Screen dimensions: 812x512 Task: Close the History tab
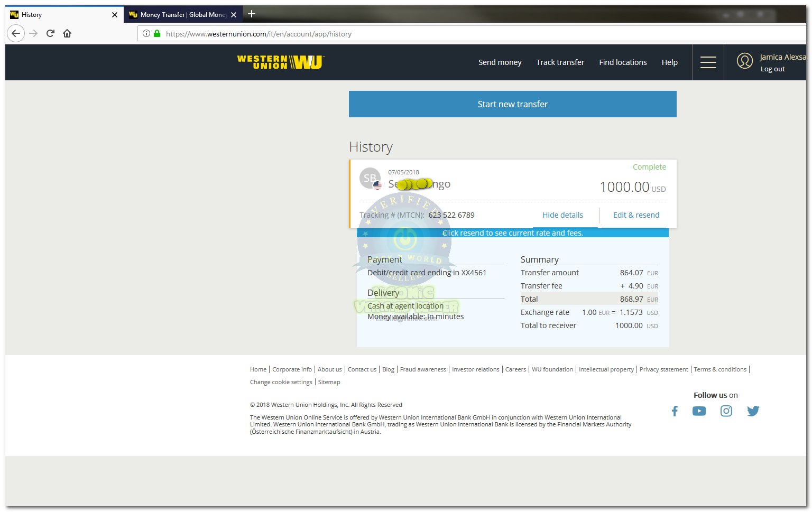pyautogui.click(x=115, y=15)
